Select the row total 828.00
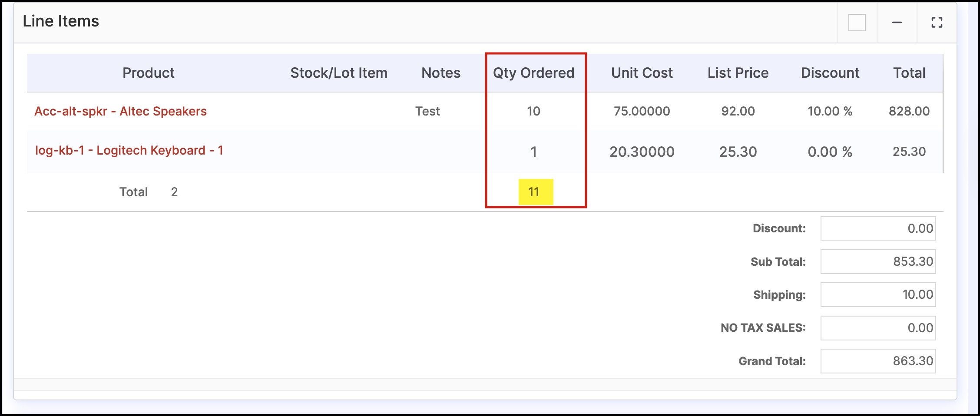980x416 pixels. click(x=909, y=111)
